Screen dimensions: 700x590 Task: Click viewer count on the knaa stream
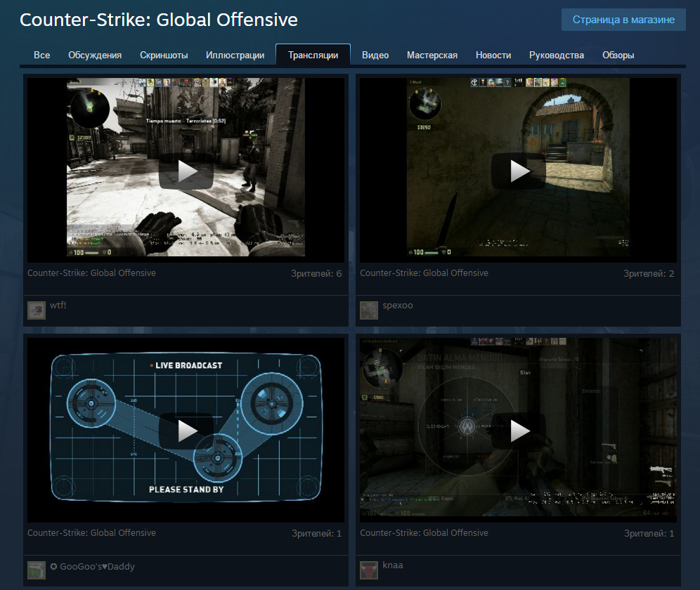pos(649,533)
